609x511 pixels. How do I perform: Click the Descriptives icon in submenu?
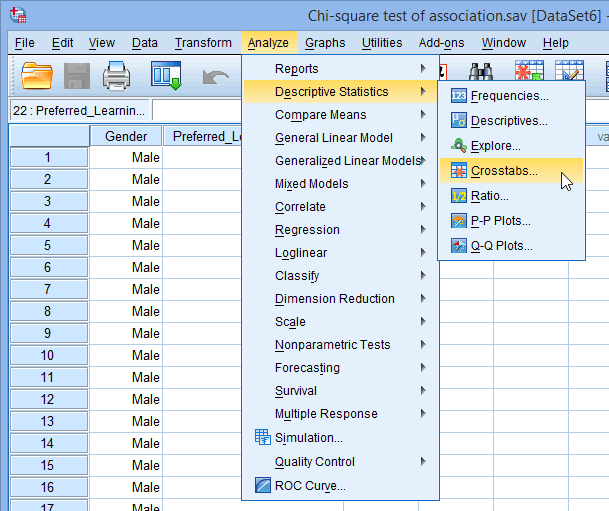pyautogui.click(x=459, y=120)
